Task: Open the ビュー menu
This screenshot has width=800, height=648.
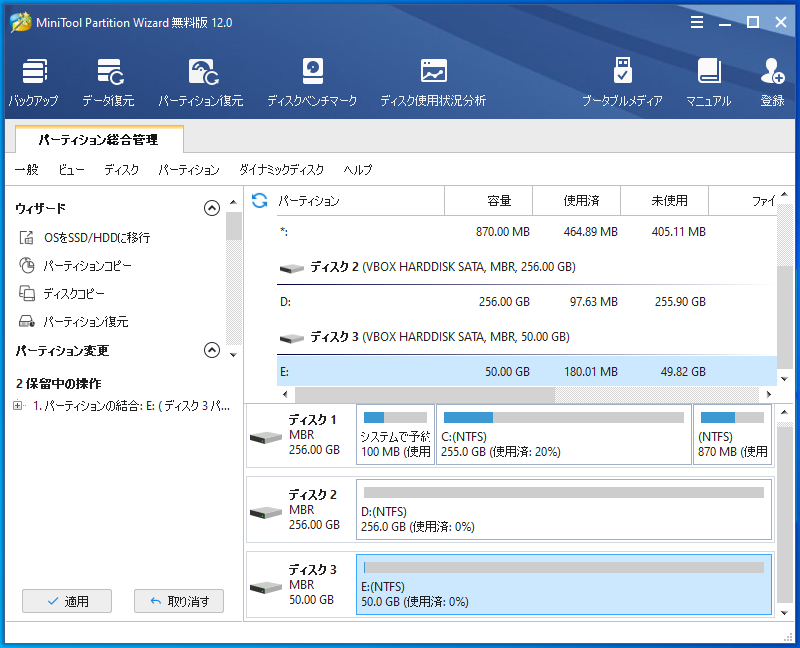Action: click(x=71, y=169)
